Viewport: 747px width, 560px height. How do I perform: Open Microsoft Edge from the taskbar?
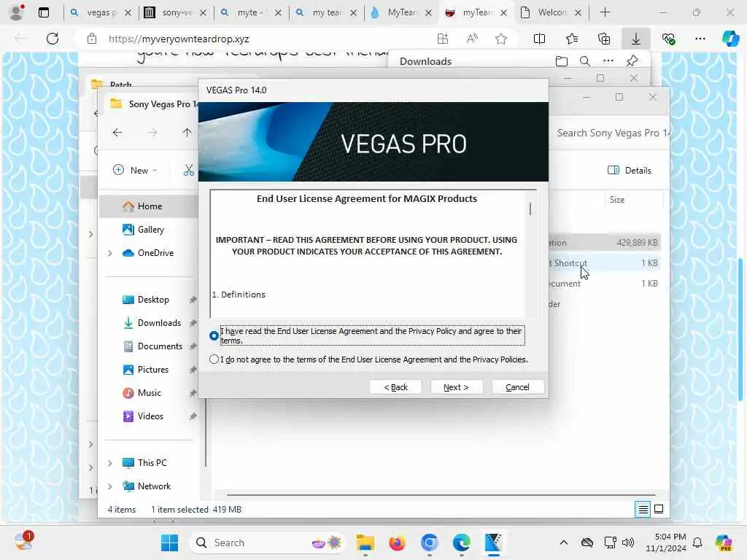[x=461, y=542]
